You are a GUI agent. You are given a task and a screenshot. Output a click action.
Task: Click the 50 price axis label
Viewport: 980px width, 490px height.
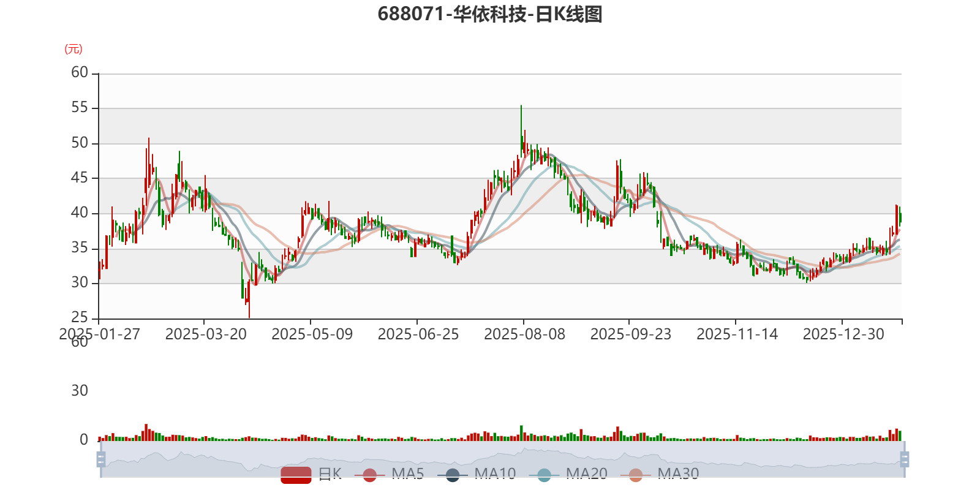coord(80,143)
